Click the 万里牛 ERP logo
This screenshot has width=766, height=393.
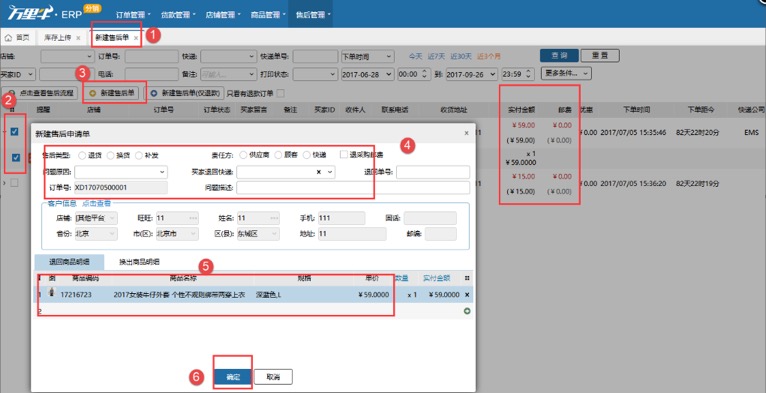[44, 13]
